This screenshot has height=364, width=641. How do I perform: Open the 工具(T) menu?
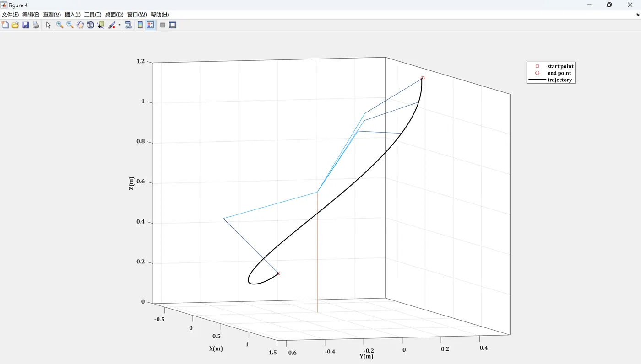tap(92, 15)
